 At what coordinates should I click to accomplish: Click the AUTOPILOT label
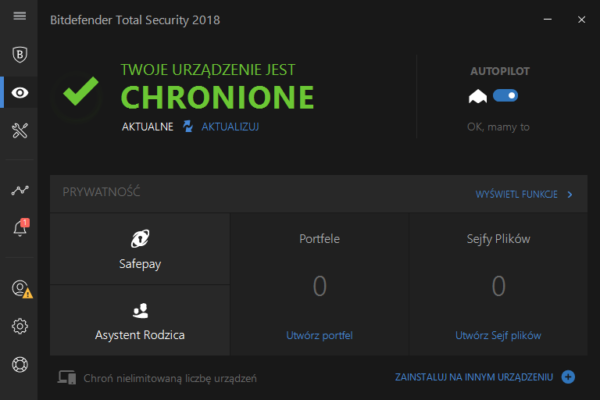[x=500, y=71]
